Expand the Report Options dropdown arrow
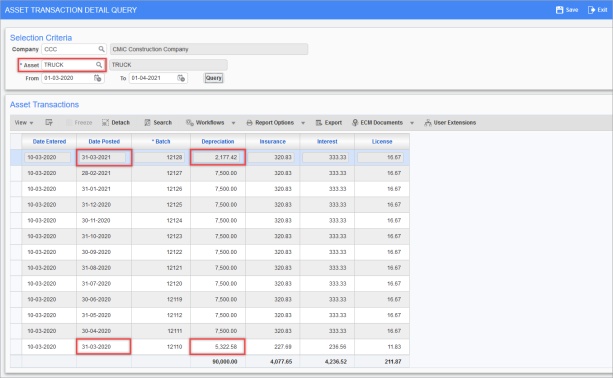The width and height of the screenshot is (613, 378). (303, 123)
